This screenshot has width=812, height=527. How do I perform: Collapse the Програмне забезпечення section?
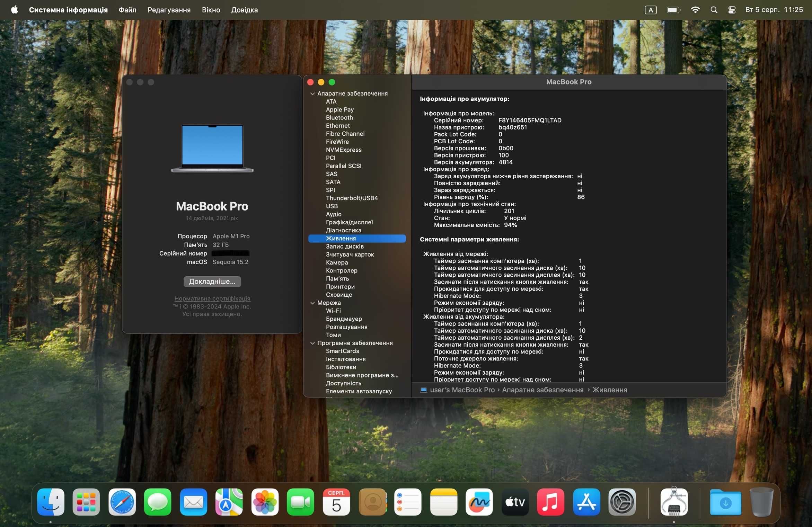312,343
